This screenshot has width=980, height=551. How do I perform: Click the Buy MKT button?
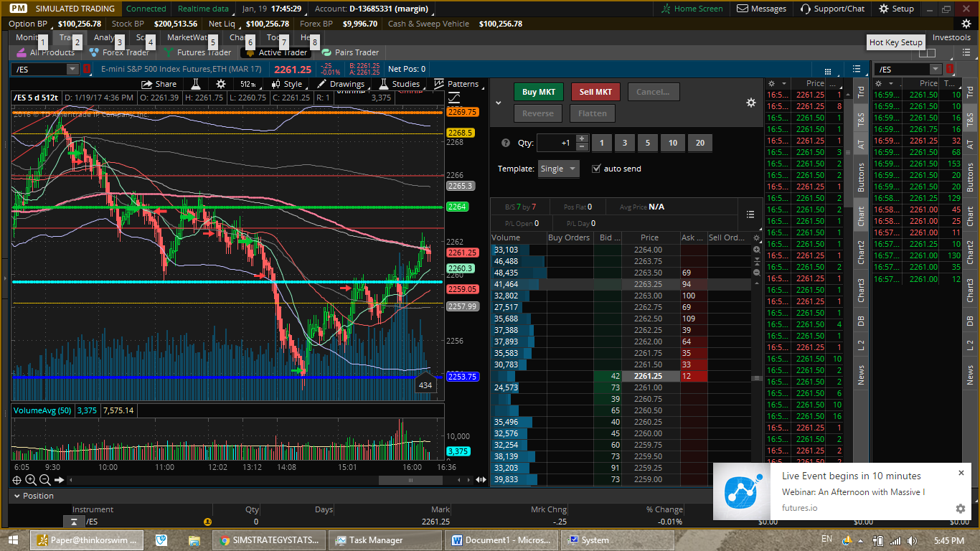[539, 92]
